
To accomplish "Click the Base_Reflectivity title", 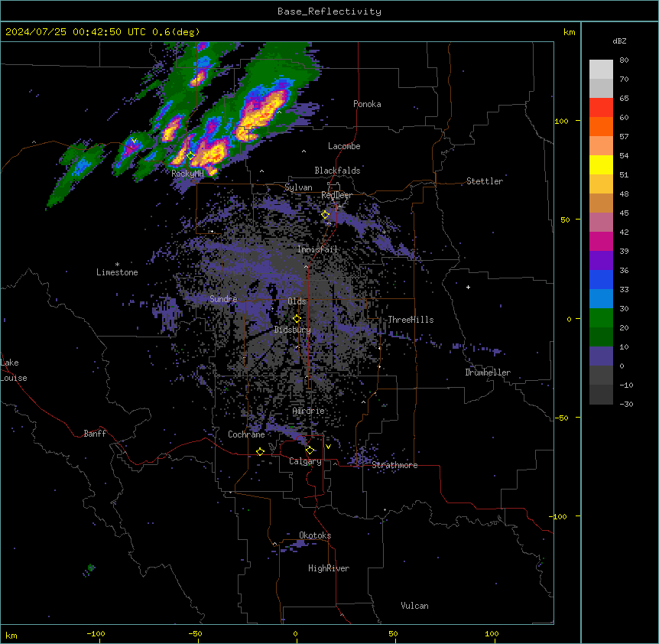I will [329, 11].
